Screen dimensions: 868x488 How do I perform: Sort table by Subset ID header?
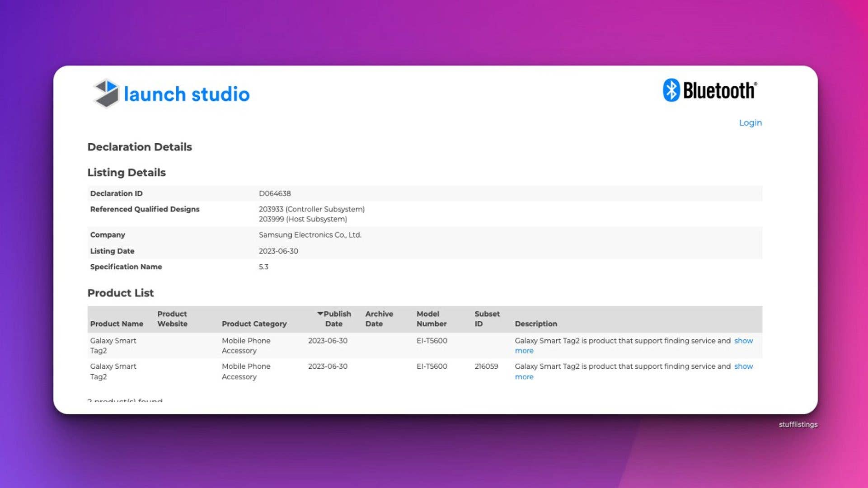point(487,319)
